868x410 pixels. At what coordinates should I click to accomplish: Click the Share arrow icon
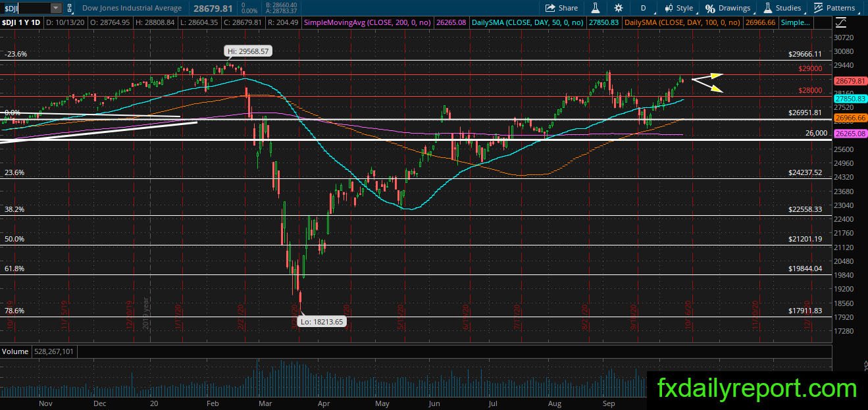click(550, 8)
